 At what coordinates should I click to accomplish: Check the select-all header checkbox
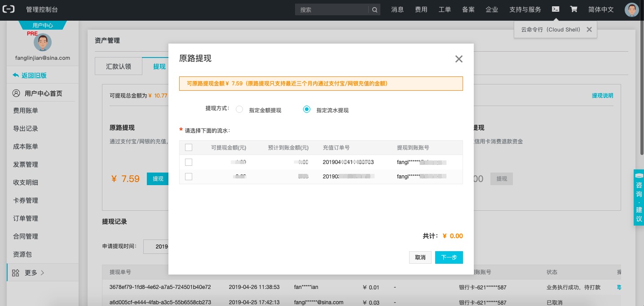click(189, 147)
